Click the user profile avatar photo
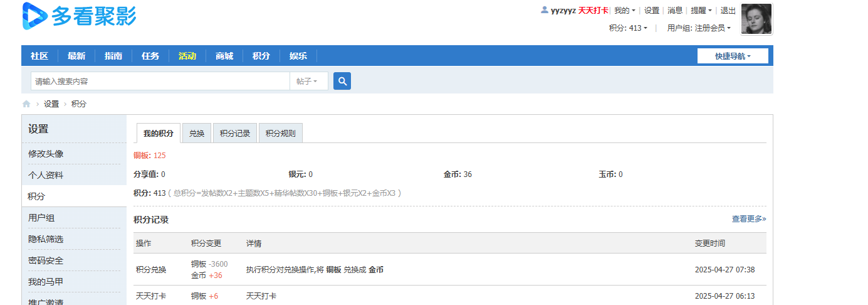The image size is (868, 305). 756,19
